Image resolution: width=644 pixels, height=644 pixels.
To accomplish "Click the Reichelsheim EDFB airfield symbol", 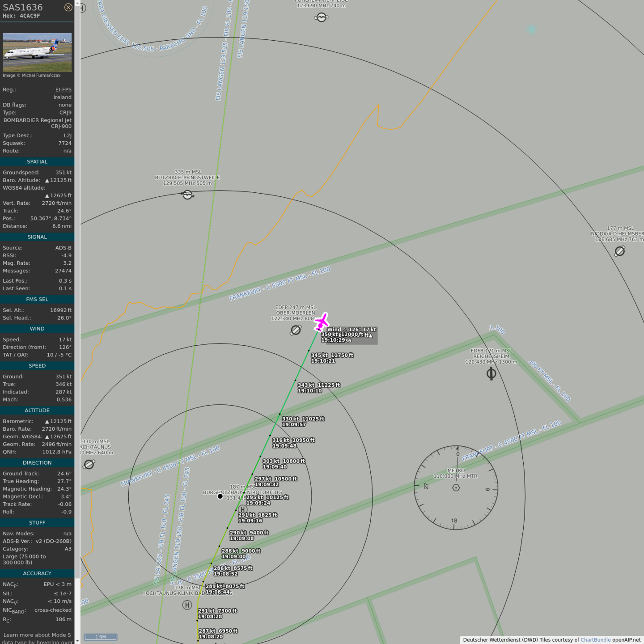I will tap(491, 373).
